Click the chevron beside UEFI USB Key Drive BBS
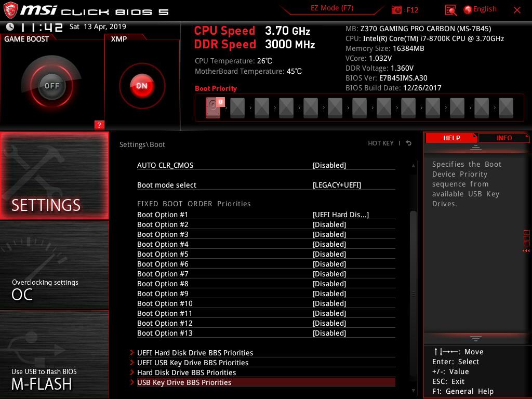The width and height of the screenshot is (532, 399). point(132,363)
